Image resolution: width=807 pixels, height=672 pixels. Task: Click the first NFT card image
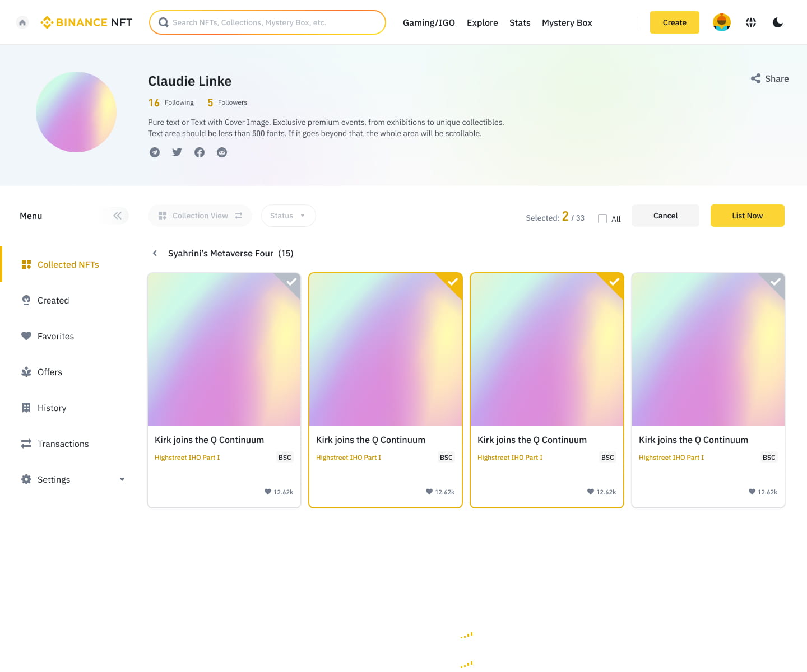coord(224,349)
